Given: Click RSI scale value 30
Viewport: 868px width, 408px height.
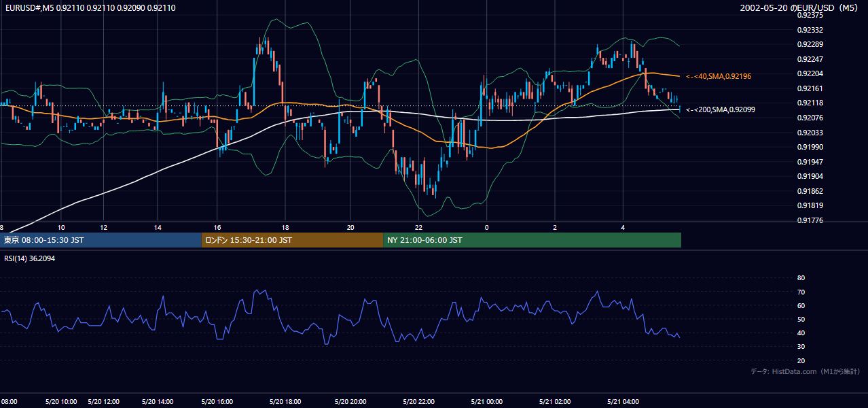Looking at the screenshot, I should point(801,347).
